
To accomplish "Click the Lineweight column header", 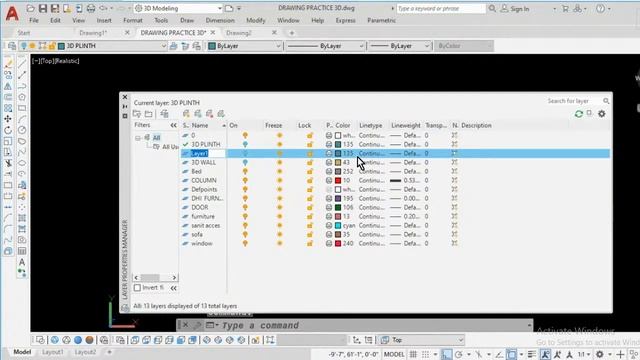I will tap(406, 125).
